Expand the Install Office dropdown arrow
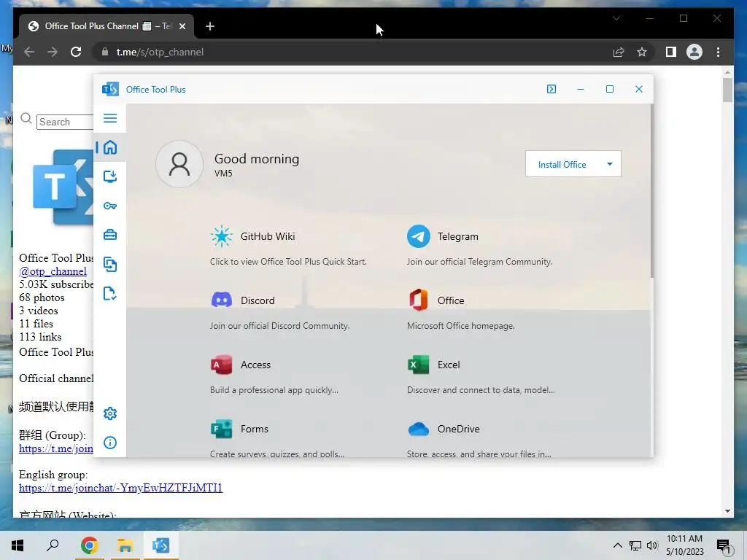The width and height of the screenshot is (747, 560). click(609, 164)
